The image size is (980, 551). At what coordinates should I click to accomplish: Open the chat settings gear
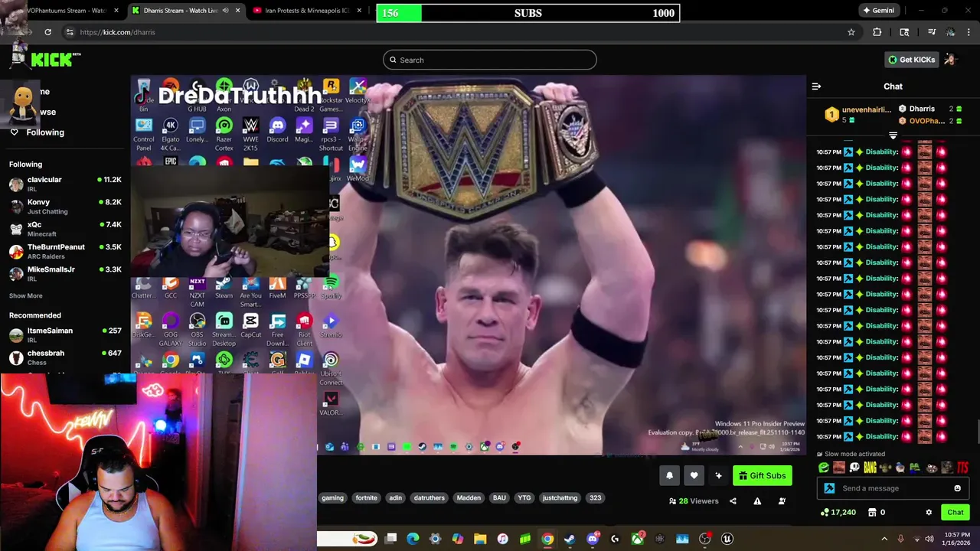pyautogui.click(x=929, y=512)
